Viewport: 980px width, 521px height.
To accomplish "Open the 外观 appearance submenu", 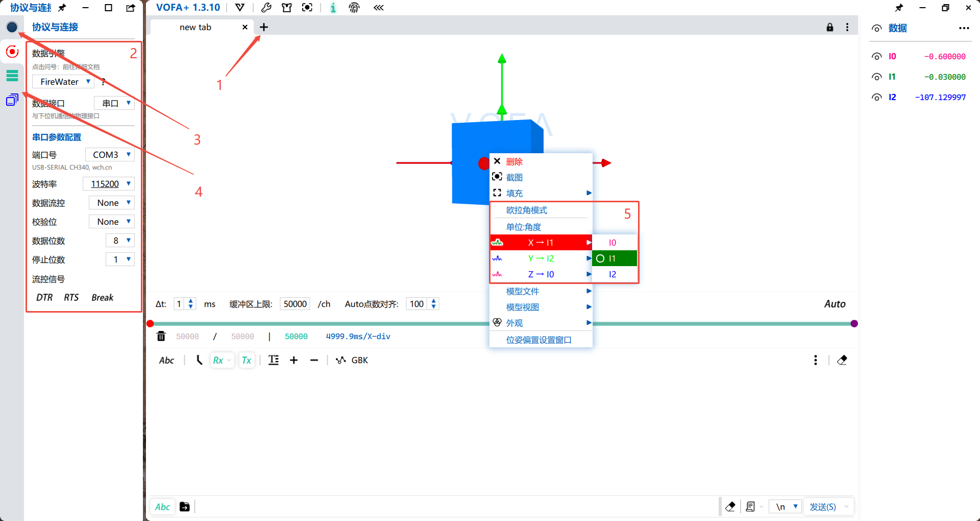I will click(x=541, y=323).
